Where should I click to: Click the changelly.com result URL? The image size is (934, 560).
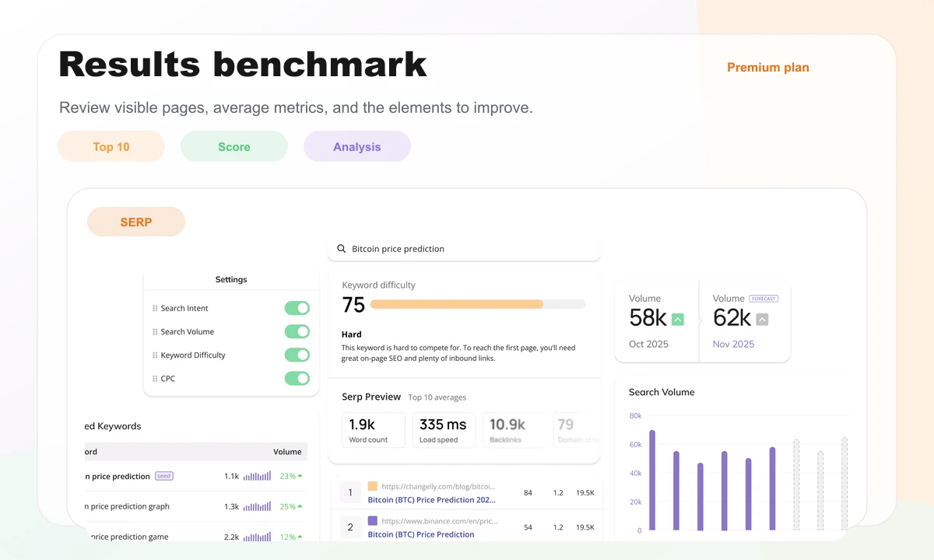click(439, 487)
